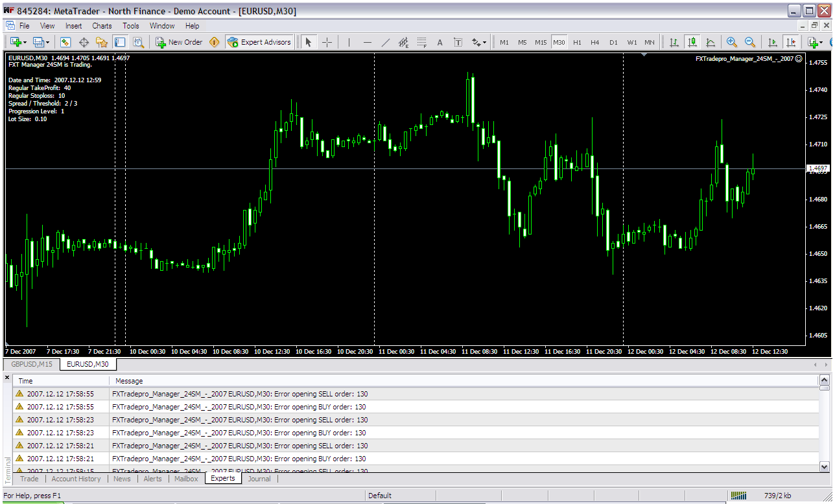
Task: Open the Strategy Tester icon
Action: [x=137, y=42]
